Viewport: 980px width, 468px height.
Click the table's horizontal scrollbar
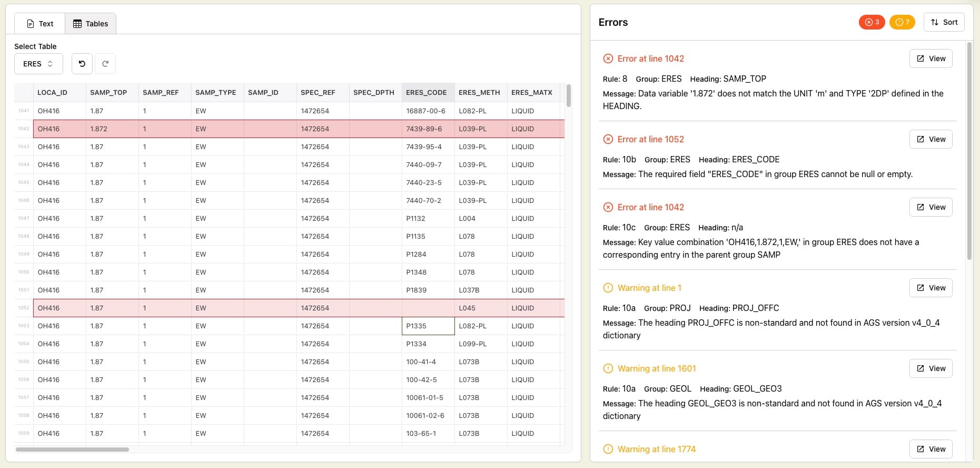(x=73, y=450)
